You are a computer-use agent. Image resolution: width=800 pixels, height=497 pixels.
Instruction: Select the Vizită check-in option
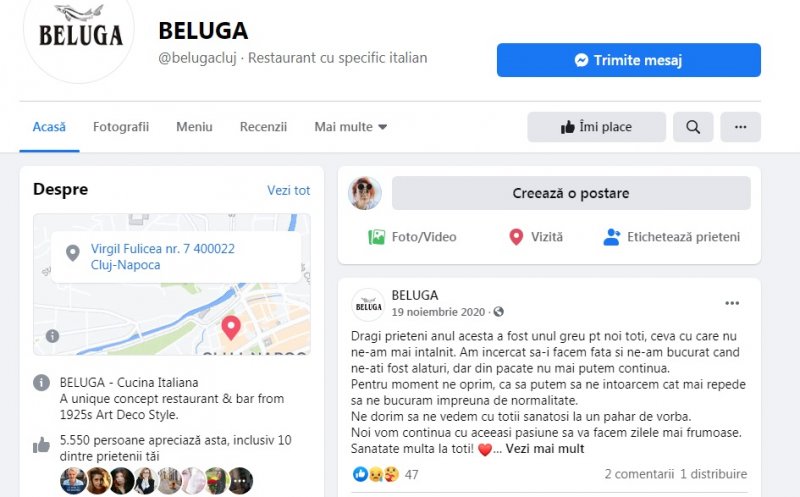click(x=536, y=237)
